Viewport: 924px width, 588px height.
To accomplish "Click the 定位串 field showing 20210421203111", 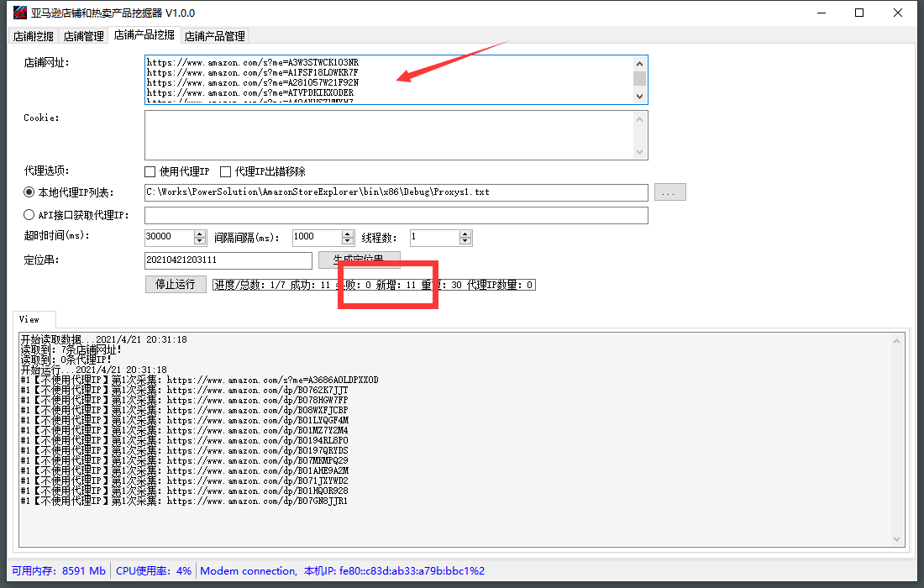I will [x=228, y=260].
